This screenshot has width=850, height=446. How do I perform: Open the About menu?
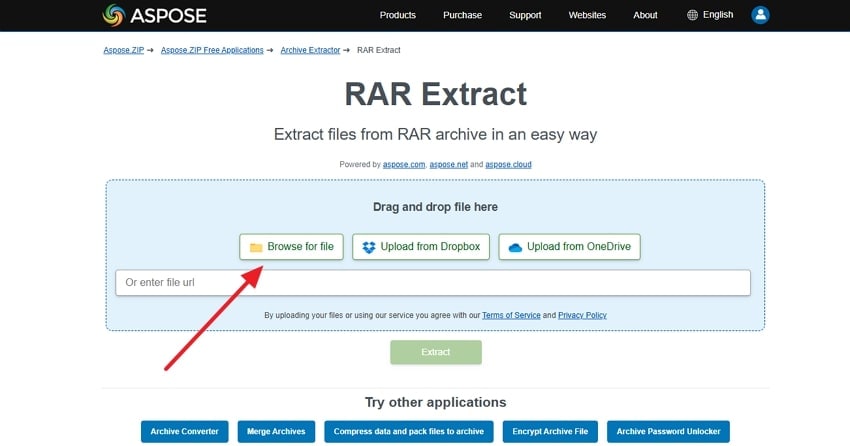[x=645, y=15]
